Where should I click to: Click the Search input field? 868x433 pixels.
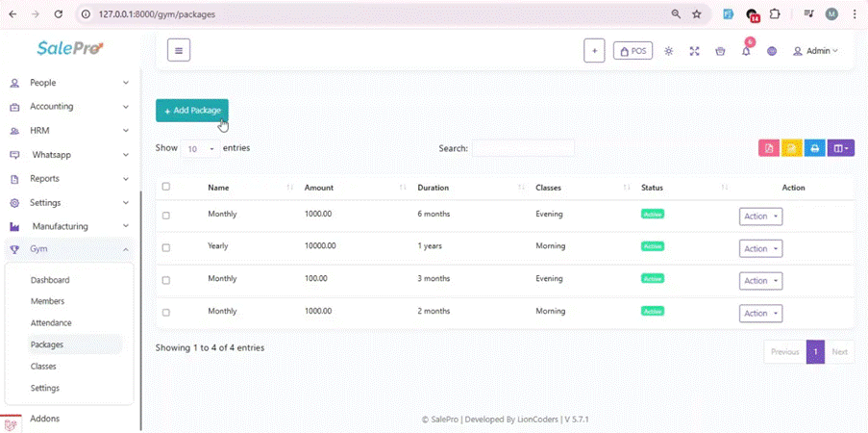tap(523, 148)
